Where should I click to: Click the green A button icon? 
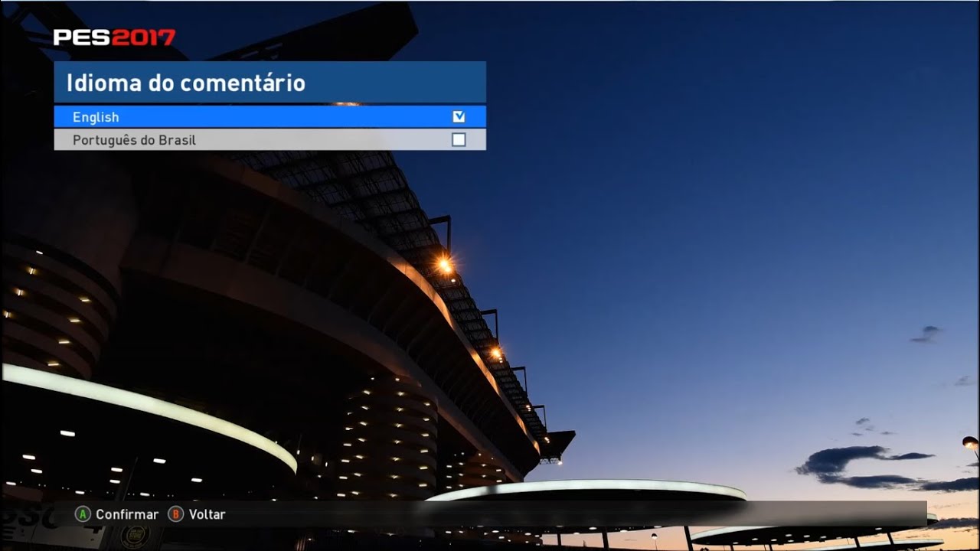(x=83, y=514)
